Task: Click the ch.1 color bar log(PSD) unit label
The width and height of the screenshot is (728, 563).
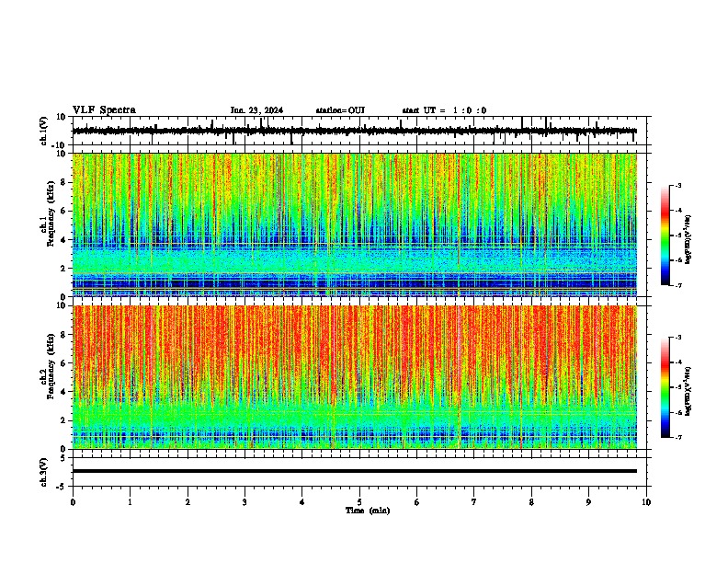Action: pyautogui.click(x=688, y=239)
